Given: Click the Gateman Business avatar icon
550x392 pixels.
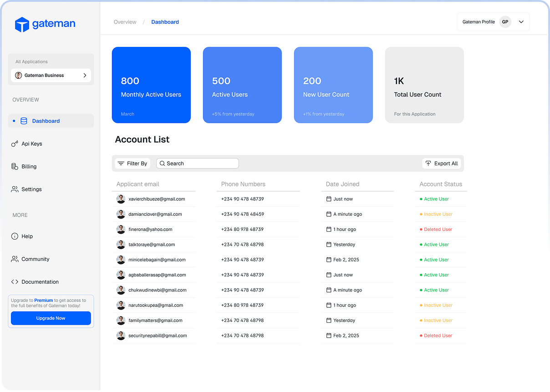Looking at the screenshot, I should [x=19, y=76].
